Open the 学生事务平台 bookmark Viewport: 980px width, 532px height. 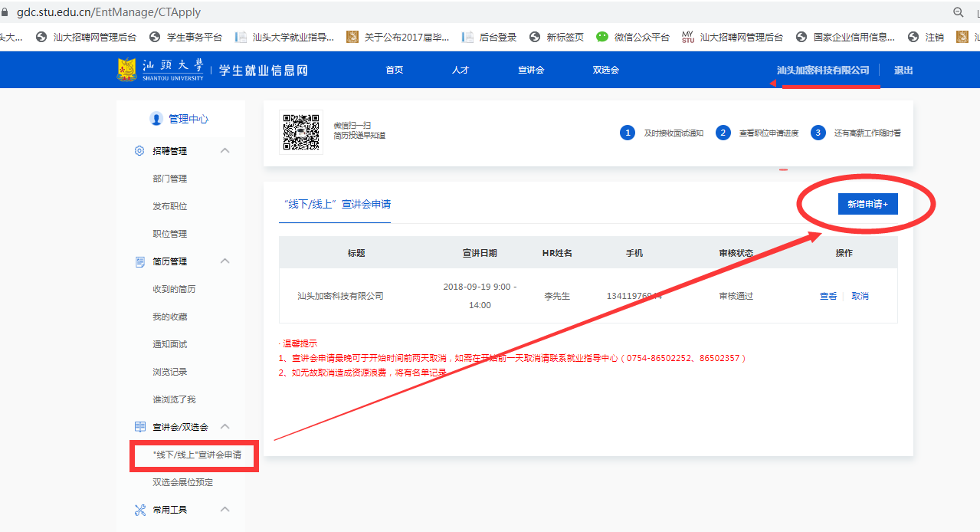click(185, 37)
